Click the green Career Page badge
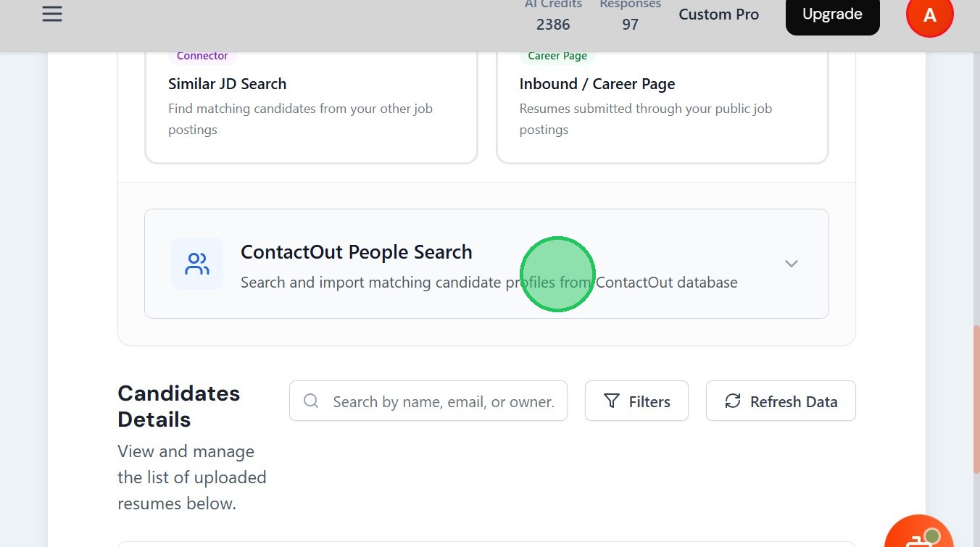Viewport: 980px width, 547px height. click(557, 56)
